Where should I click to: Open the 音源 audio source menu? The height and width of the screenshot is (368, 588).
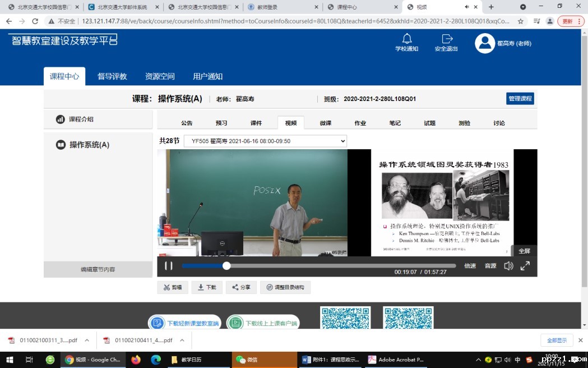click(490, 266)
